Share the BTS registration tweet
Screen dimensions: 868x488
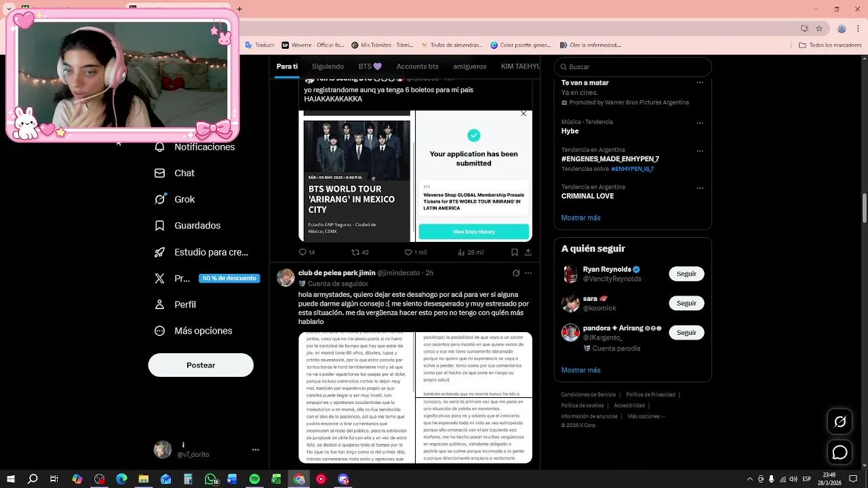click(528, 252)
